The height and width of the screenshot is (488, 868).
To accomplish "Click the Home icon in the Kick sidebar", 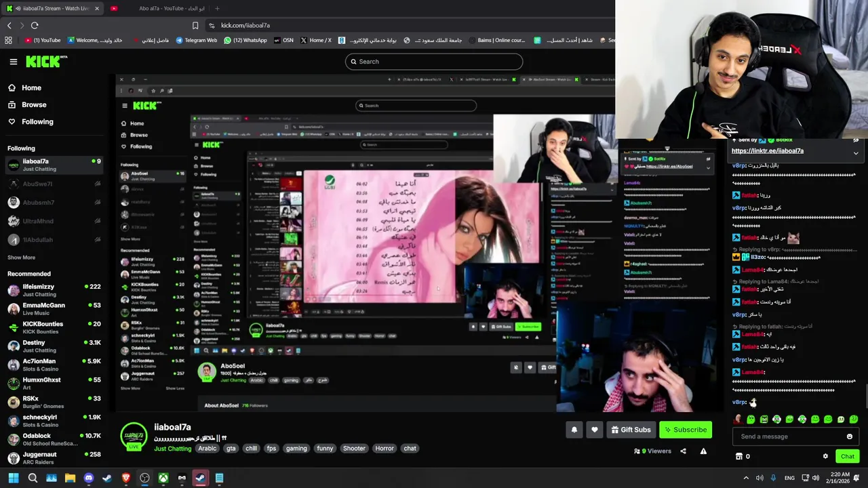I will coord(12,87).
